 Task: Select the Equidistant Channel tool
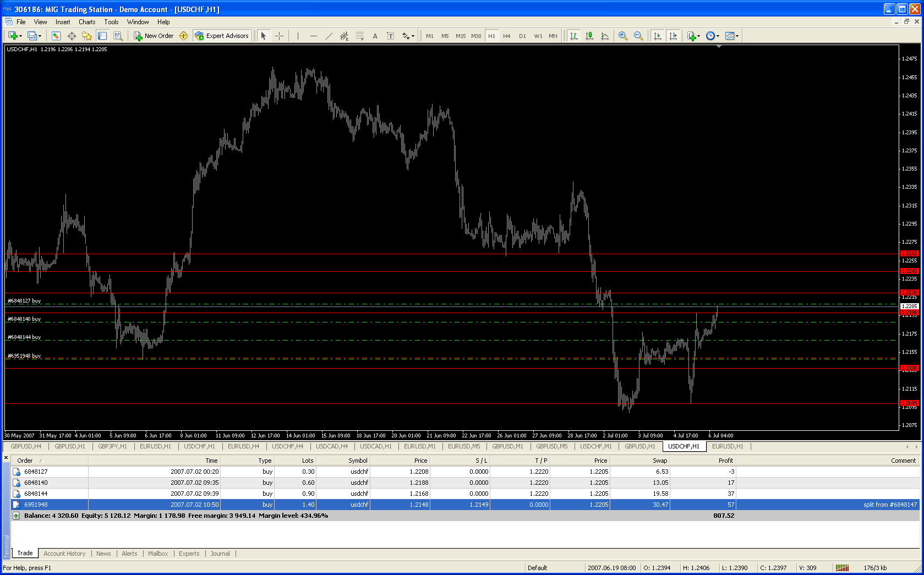[x=344, y=36]
